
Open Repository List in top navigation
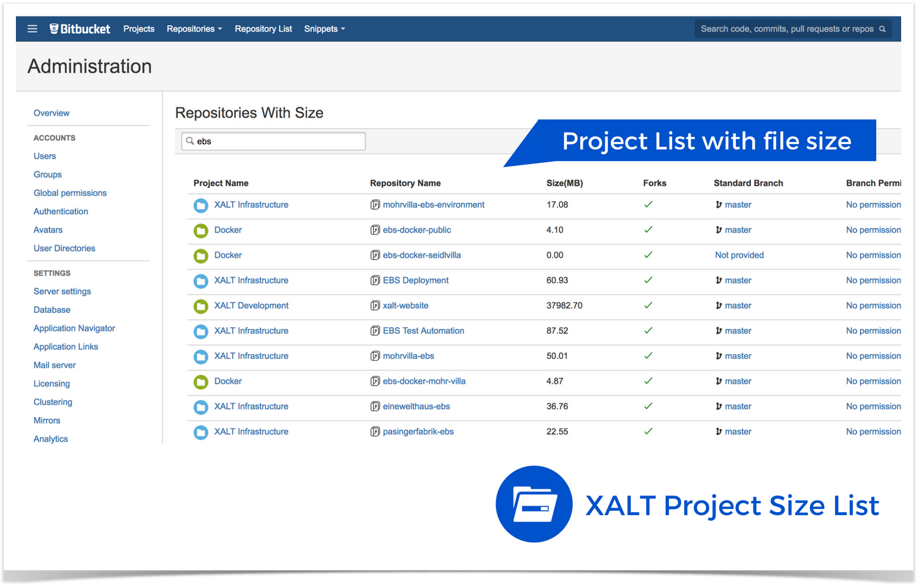263,29
